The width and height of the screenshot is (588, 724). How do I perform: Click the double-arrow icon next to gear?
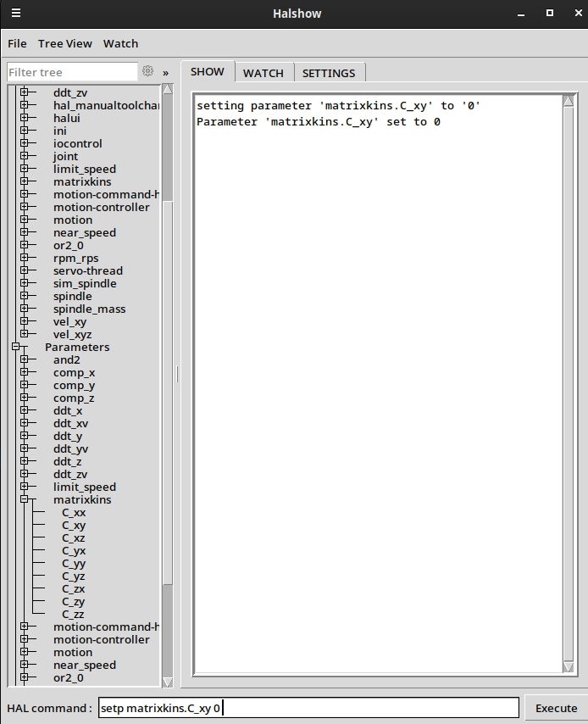point(166,73)
